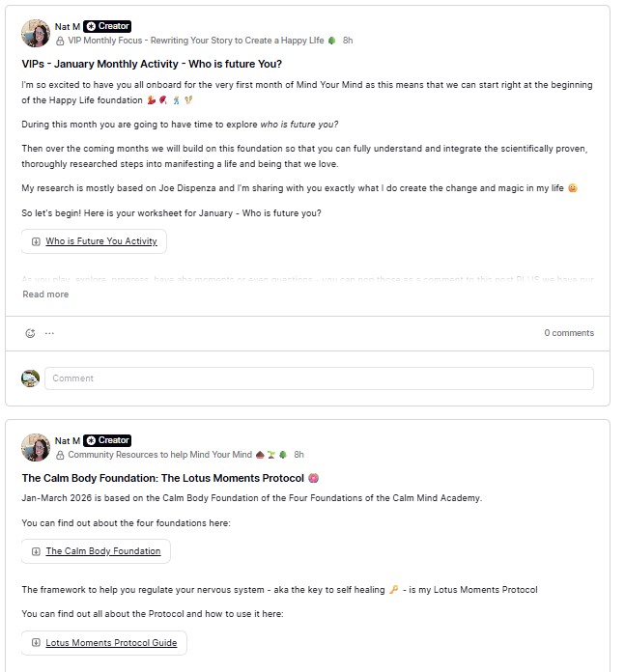This screenshot has width=625, height=672.
Task: Open the Lotus Moments Protocol Guide attachment
Action: (110, 642)
